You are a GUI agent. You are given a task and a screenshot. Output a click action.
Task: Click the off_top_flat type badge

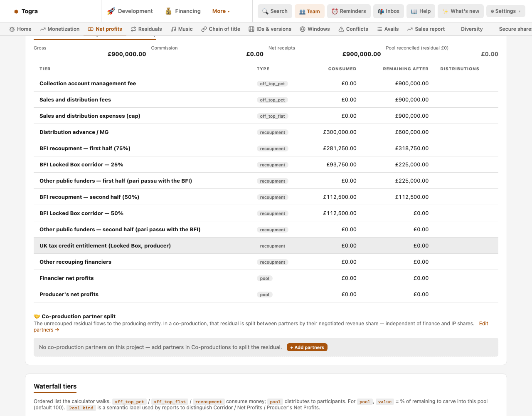[272, 116]
